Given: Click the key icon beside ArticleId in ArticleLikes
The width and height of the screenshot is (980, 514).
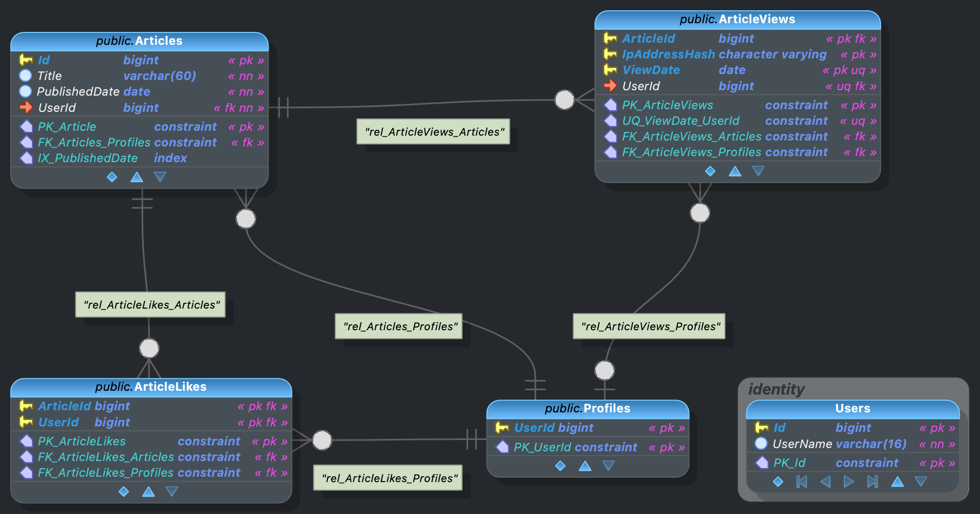Looking at the screenshot, I should pos(25,406).
